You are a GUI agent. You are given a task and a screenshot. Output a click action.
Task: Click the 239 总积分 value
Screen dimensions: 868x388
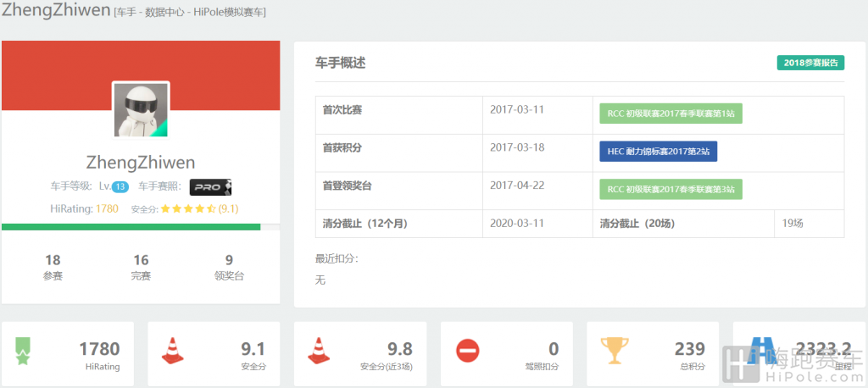pos(690,349)
